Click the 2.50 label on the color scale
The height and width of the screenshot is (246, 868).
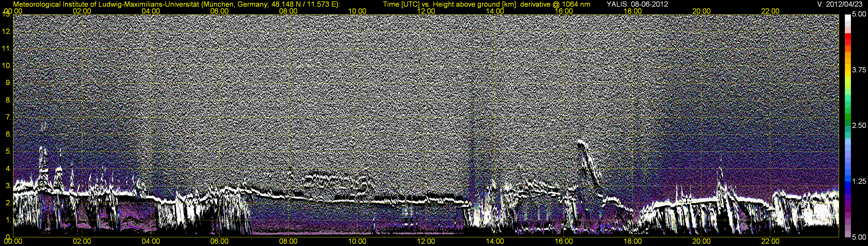coord(859,125)
